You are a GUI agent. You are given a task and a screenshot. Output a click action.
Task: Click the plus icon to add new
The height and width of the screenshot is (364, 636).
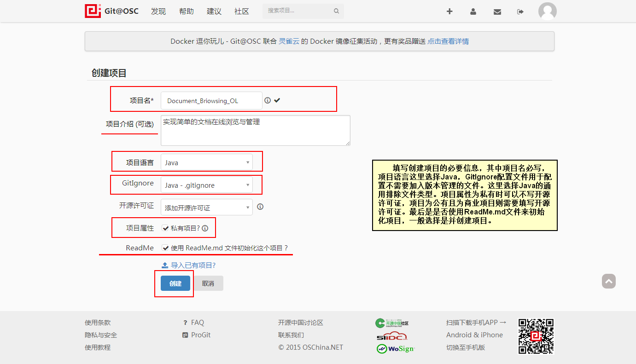449,12
